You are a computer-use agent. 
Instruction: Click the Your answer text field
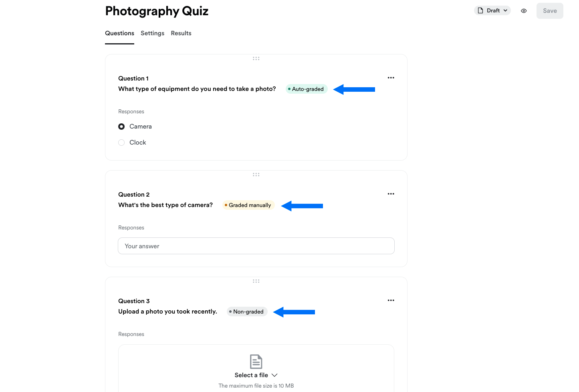click(256, 246)
